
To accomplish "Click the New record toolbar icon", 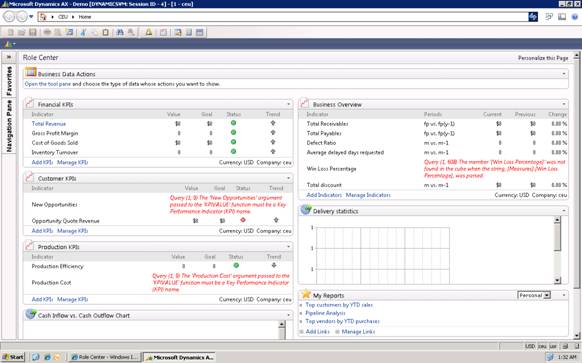I will (x=10, y=33).
